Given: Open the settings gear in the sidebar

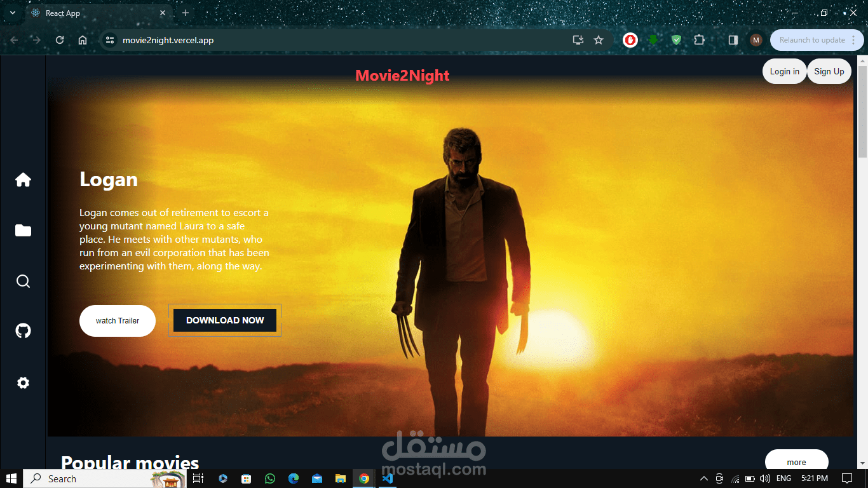Looking at the screenshot, I should coord(23,383).
